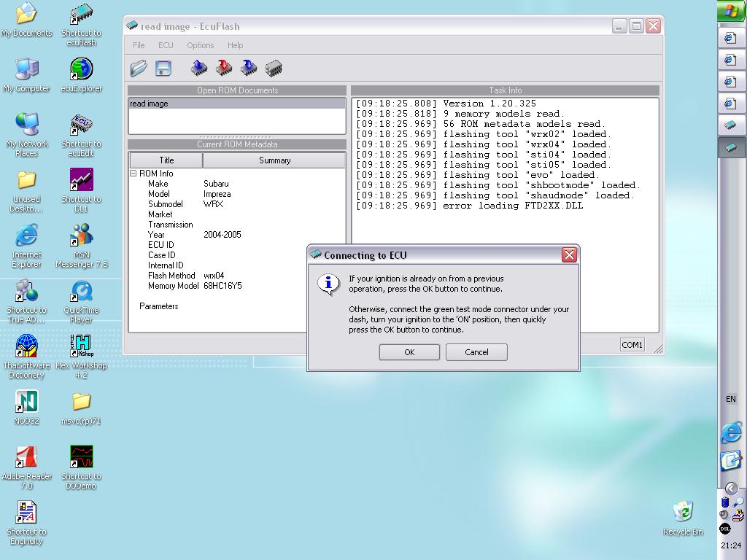Click the DSL tray icon near the clock

click(x=725, y=529)
